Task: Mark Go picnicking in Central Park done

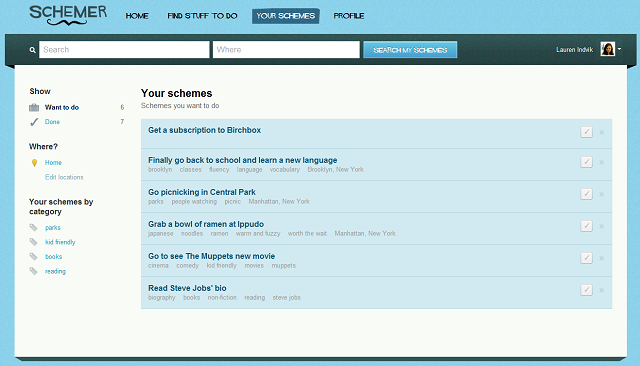Action: (587, 194)
